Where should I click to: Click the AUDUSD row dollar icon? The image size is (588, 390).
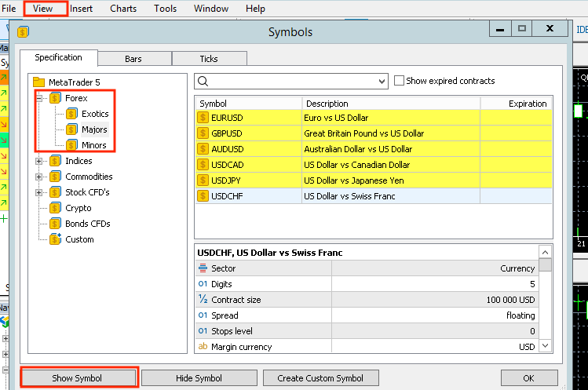tap(203, 149)
